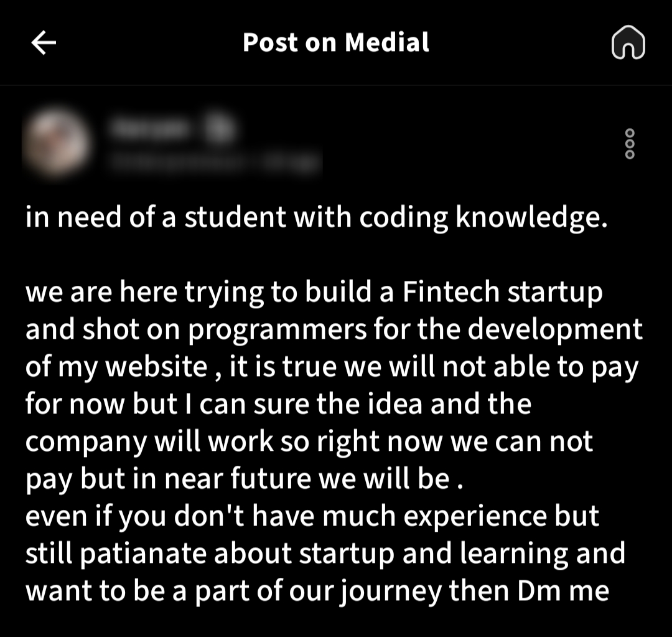Go back using the left arrow
The width and height of the screenshot is (672, 637).
(x=44, y=43)
